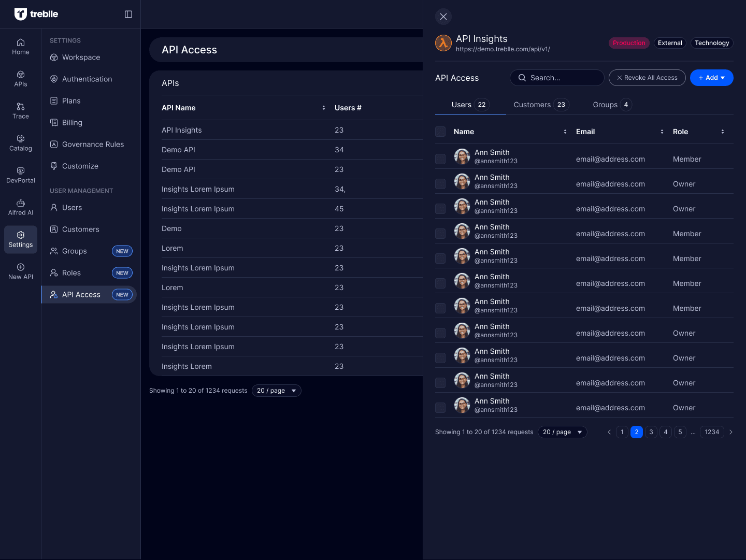This screenshot has width=746, height=560.
Task: Open the Catalog sidebar icon
Action: tap(21, 139)
